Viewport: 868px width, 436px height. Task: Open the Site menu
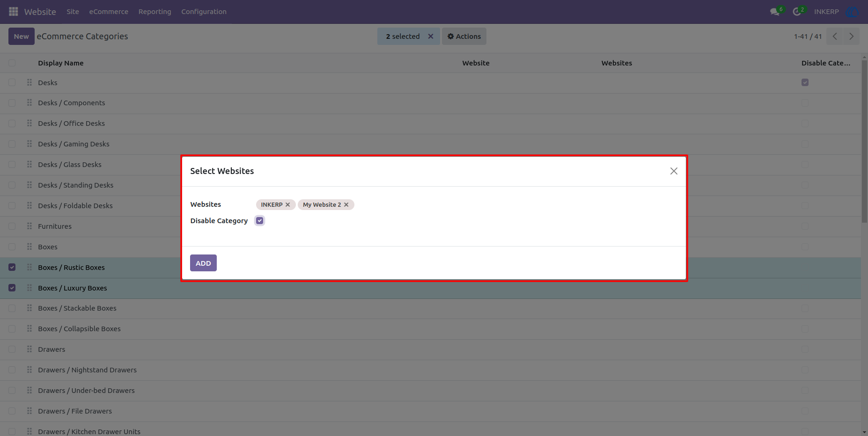(73, 12)
